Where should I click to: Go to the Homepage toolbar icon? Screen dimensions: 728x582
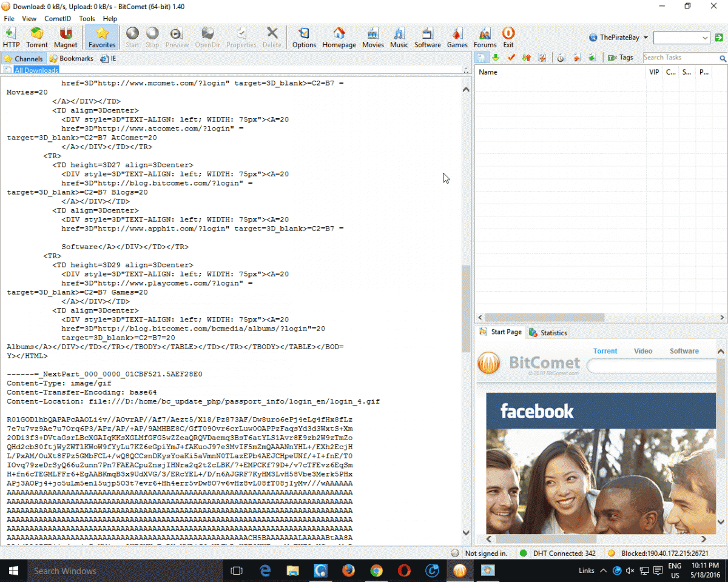(x=339, y=38)
